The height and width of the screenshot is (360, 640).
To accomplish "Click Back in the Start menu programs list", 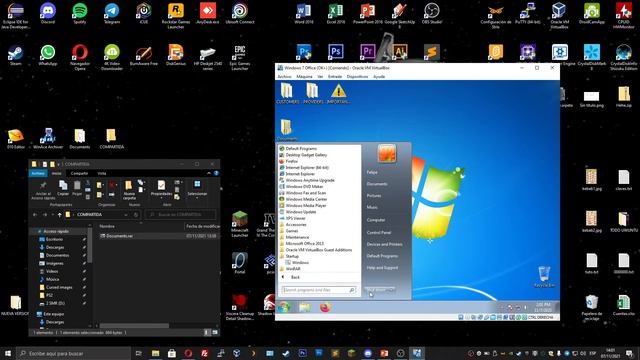I will [295, 277].
